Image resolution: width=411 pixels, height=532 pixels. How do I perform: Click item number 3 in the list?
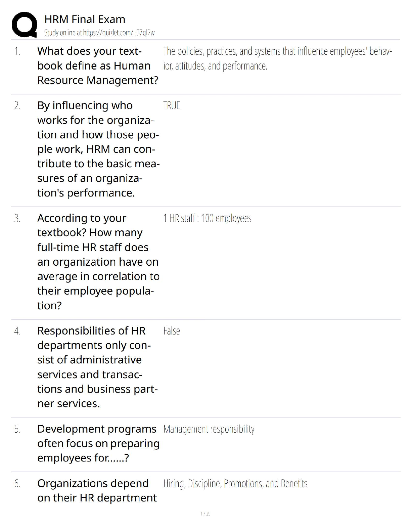[x=17, y=218]
